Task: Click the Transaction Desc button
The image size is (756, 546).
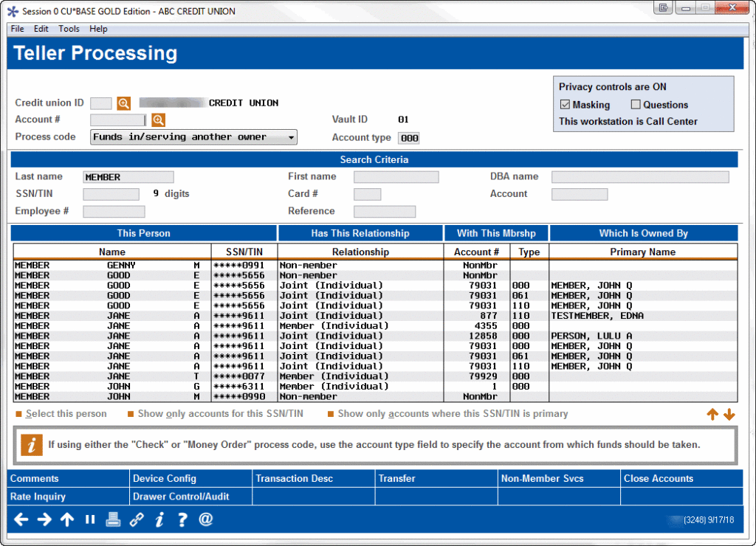Action: [x=313, y=479]
